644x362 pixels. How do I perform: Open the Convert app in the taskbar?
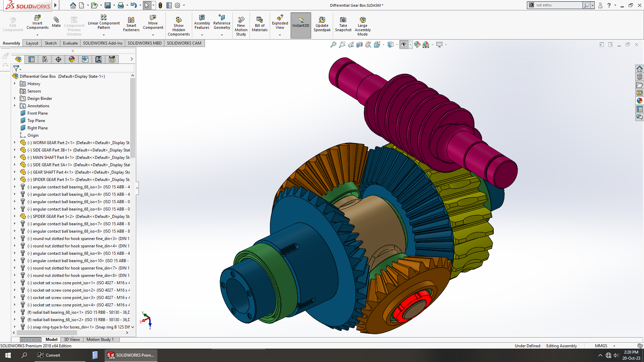click(60, 355)
